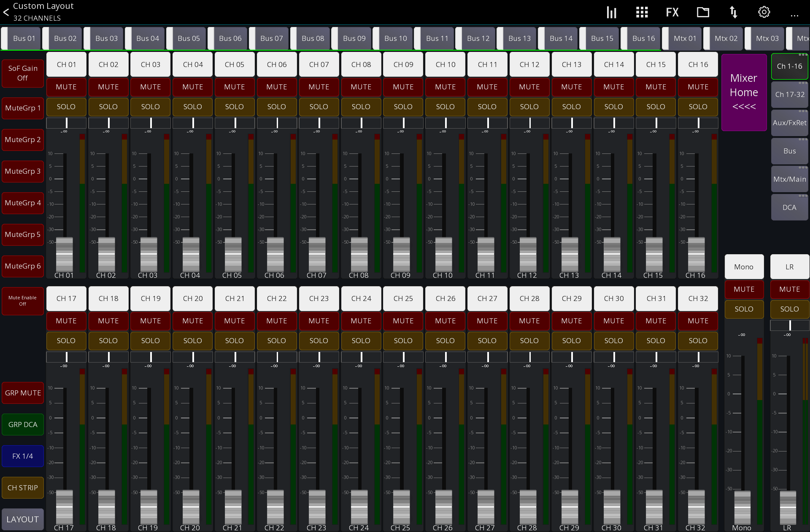Open the GRP DCA page
This screenshot has height=532, width=810.
point(23,425)
